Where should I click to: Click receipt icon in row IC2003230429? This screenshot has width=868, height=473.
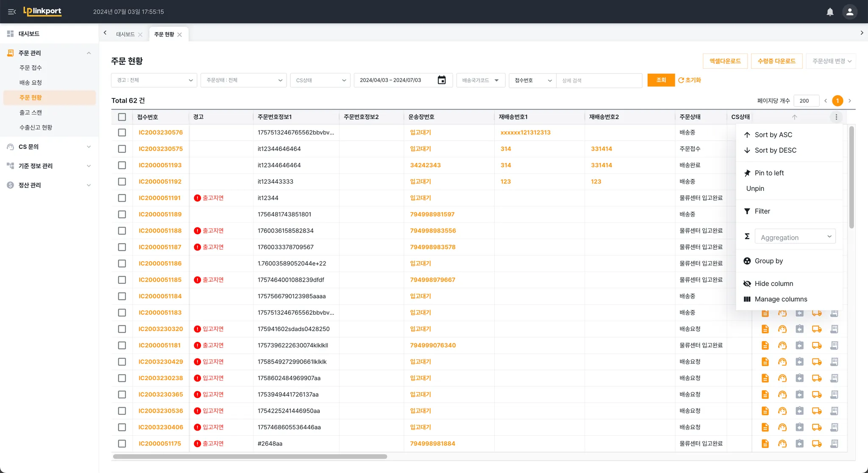pos(834,362)
